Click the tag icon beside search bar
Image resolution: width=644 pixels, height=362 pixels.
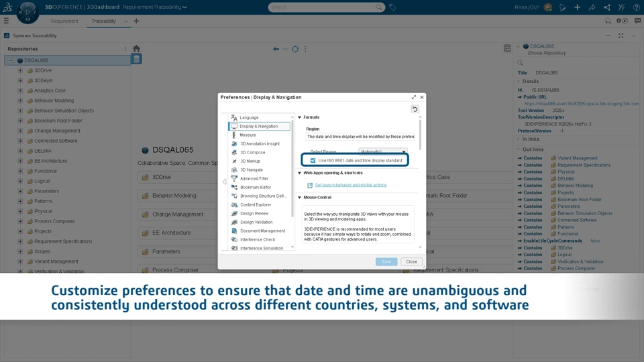392,7
